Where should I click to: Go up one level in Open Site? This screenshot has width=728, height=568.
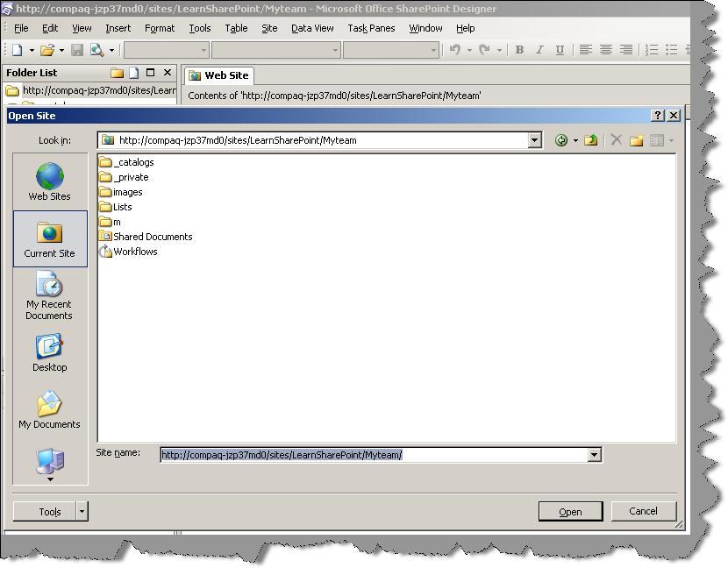pos(590,140)
